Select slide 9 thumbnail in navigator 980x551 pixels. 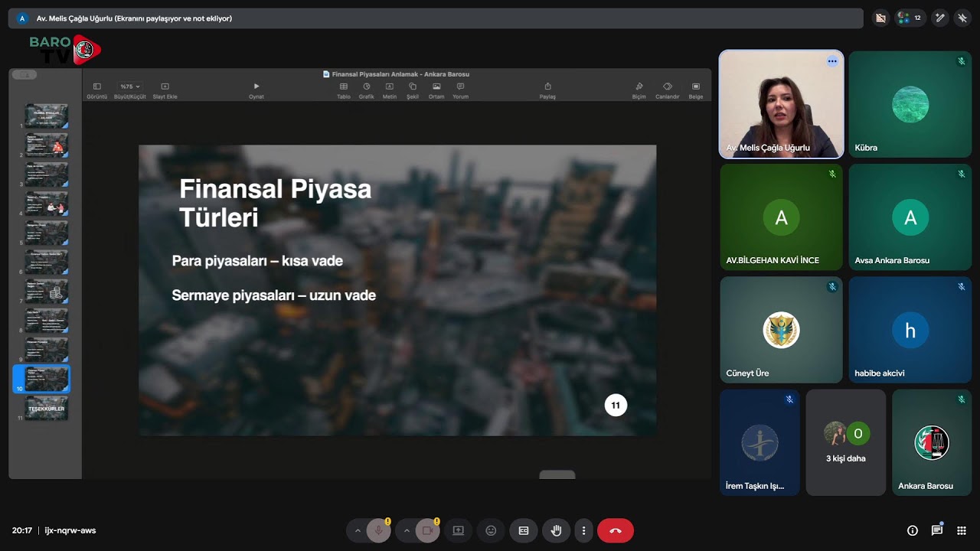pos(47,349)
